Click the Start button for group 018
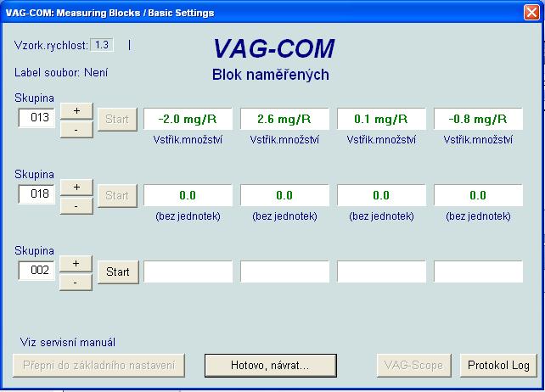Image resolution: width=545 pixels, height=392 pixels. click(x=117, y=196)
